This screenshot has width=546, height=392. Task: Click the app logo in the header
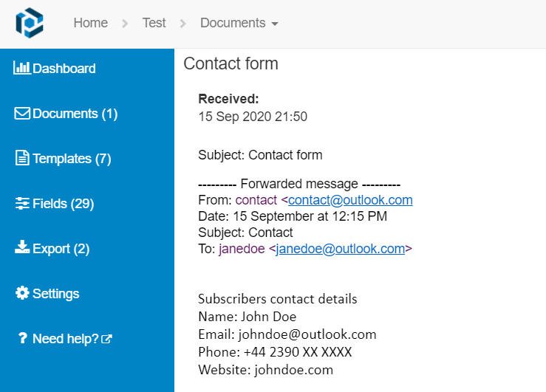30,22
